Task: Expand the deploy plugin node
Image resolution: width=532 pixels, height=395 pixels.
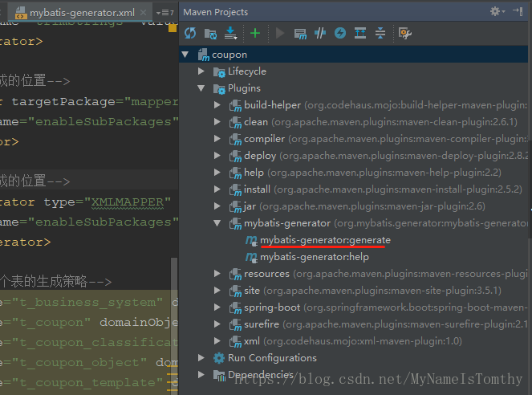Action: tap(217, 156)
